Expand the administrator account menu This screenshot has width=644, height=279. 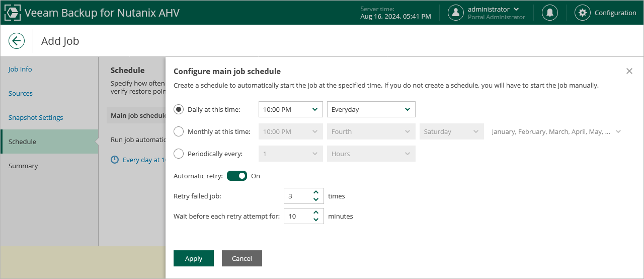[x=516, y=9]
